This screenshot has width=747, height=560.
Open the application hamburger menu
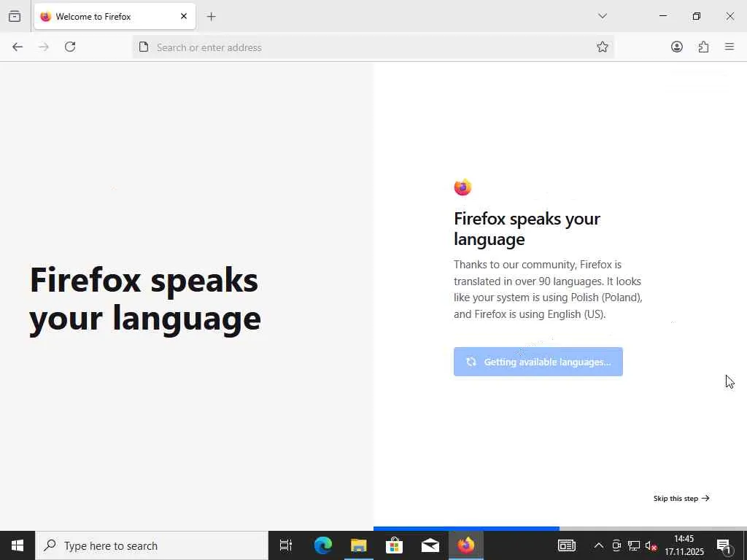pyautogui.click(x=729, y=47)
